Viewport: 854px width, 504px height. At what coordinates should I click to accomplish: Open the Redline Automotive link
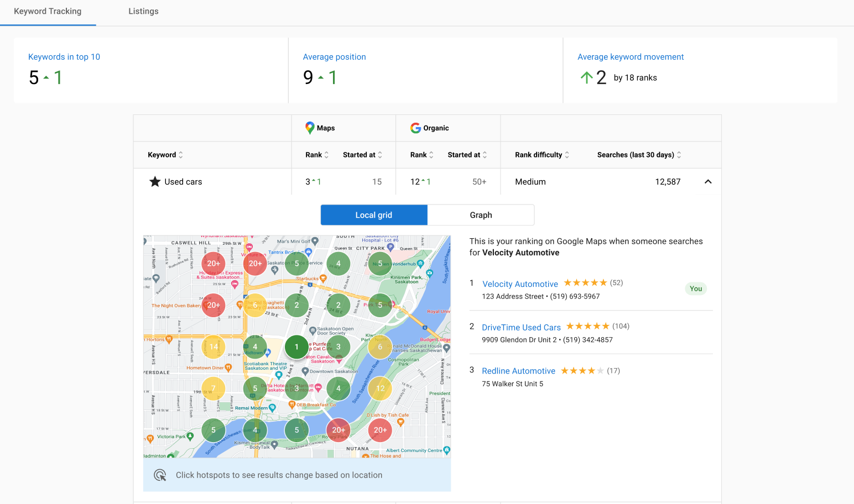coord(518,371)
